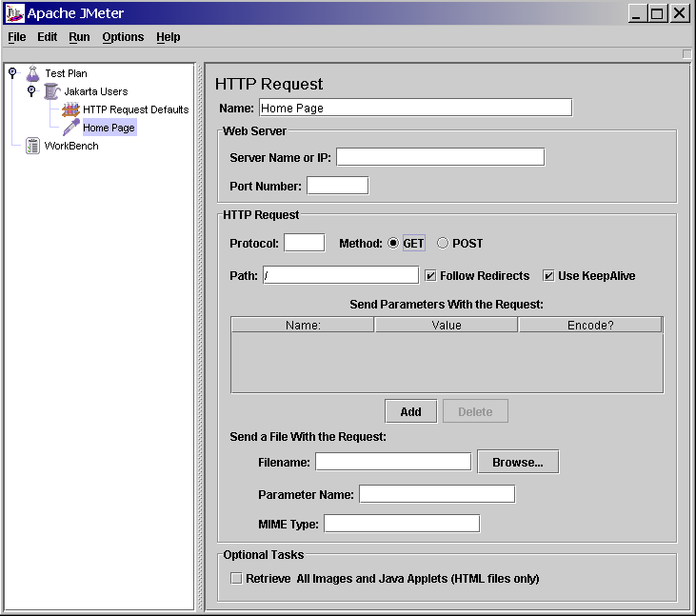Screen dimensions: 696x616
Task: Select WorkBench label in tree
Action: [x=71, y=146]
